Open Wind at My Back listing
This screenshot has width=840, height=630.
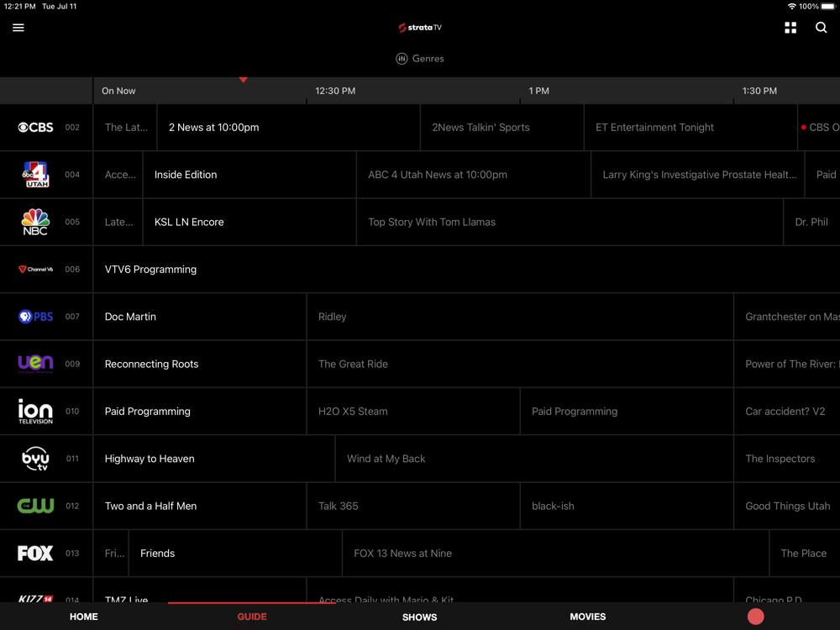pyautogui.click(x=534, y=459)
